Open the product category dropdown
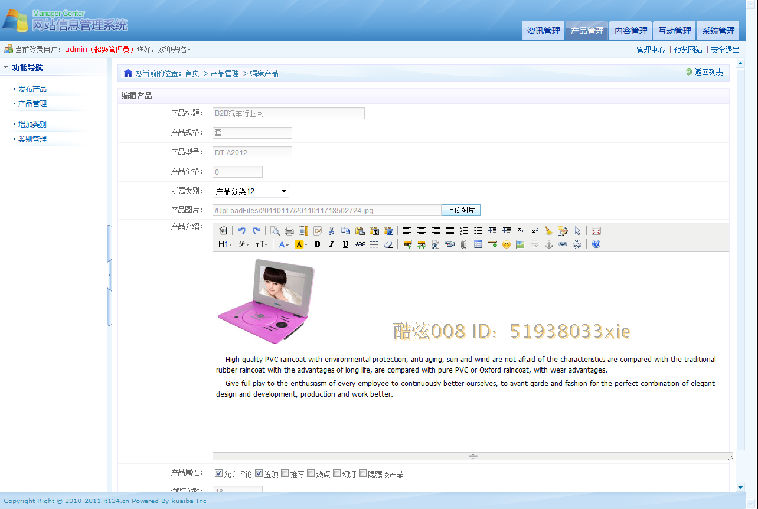Image resolution: width=758 pixels, height=509 pixels. [250, 191]
